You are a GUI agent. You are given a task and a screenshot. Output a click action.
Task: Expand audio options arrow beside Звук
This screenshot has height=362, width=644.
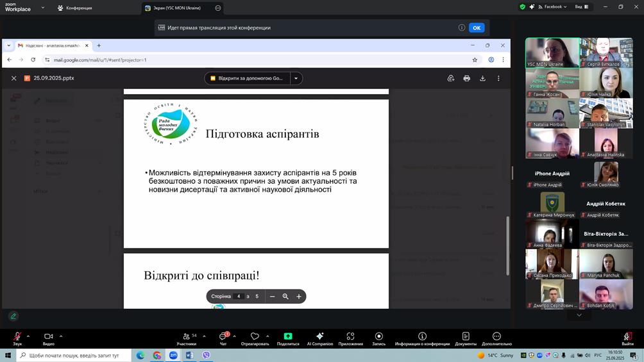[28, 336]
